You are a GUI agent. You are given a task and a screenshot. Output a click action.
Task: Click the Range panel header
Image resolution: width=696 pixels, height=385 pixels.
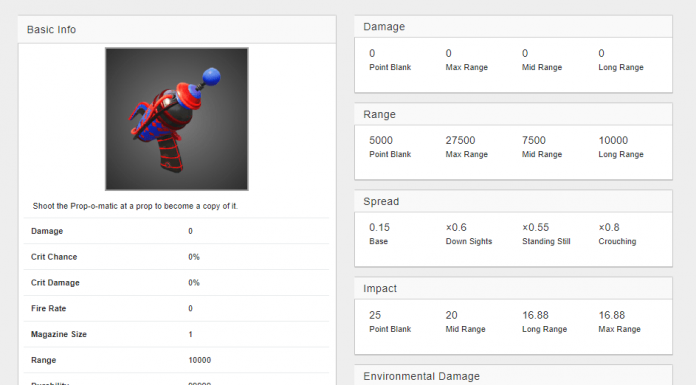(513, 114)
